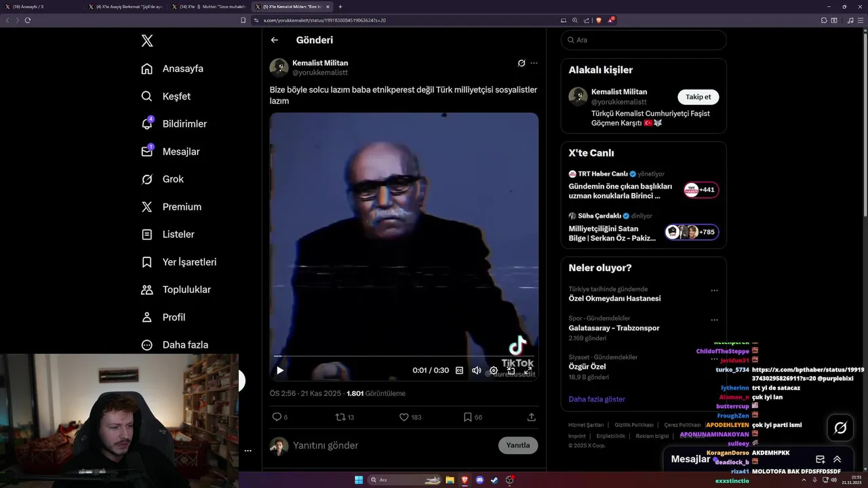Open Keşfet in the sidebar

click(x=165, y=96)
